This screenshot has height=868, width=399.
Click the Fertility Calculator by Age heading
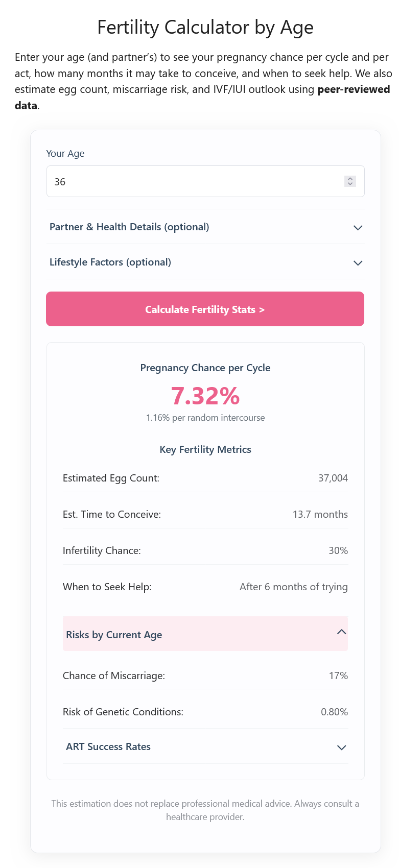tap(205, 27)
